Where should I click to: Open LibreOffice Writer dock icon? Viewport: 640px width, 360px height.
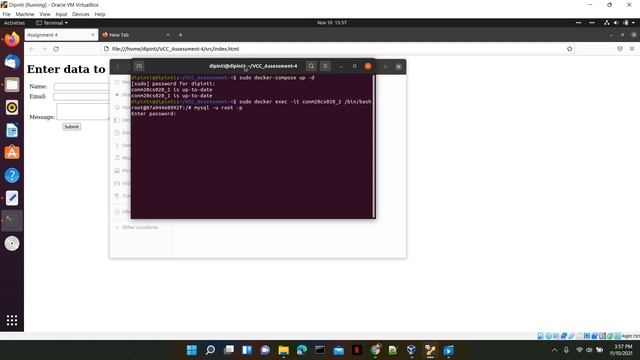pos(12,130)
